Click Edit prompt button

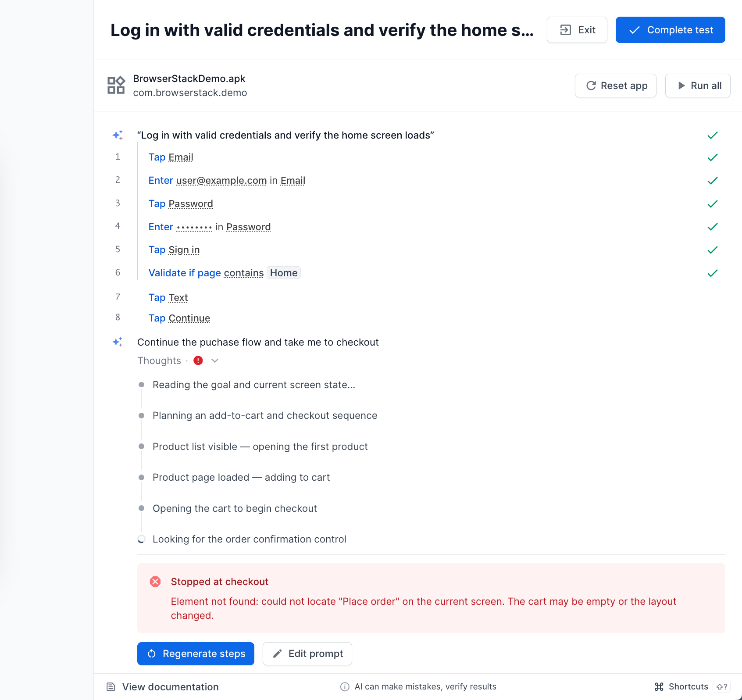pyautogui.click(x=307, y=654)
